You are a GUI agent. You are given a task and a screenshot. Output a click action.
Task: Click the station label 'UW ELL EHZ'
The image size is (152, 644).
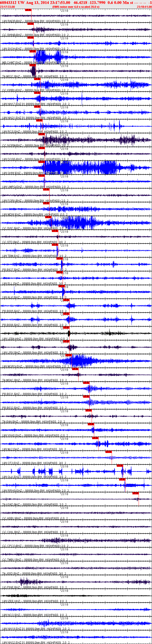point(11,284)
